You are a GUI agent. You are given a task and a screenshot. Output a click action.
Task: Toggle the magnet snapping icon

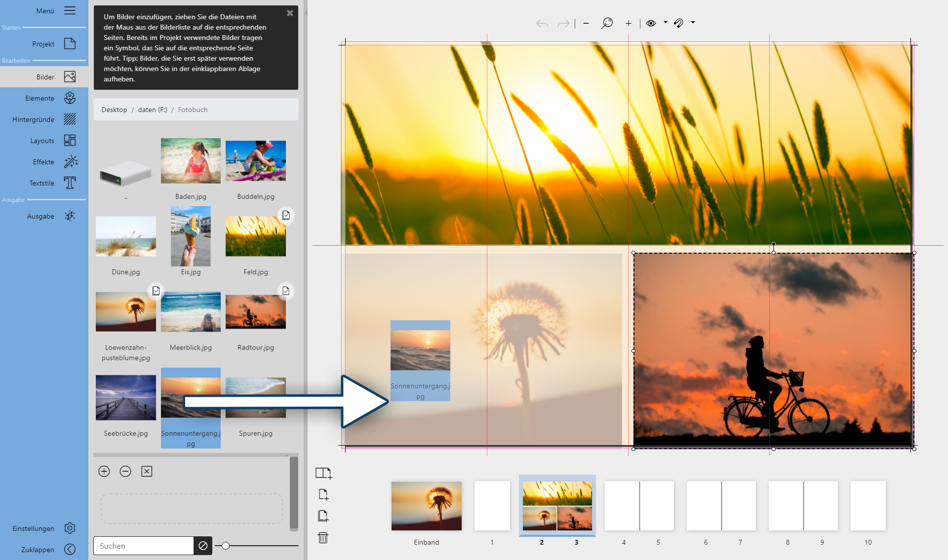coord(678,23)
